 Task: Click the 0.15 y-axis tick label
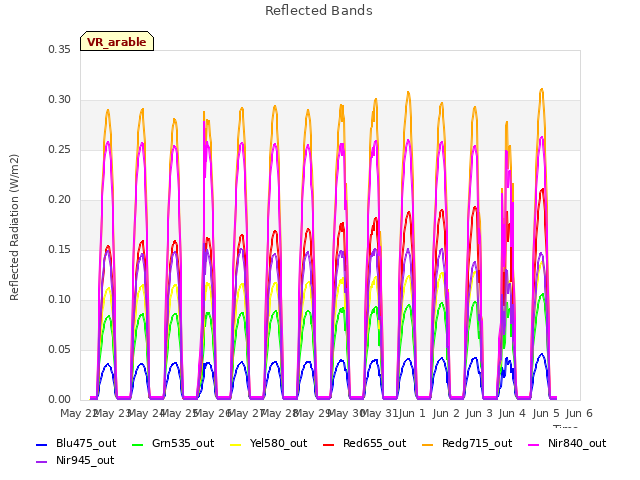pyautogui.click(x=60, y=249)
